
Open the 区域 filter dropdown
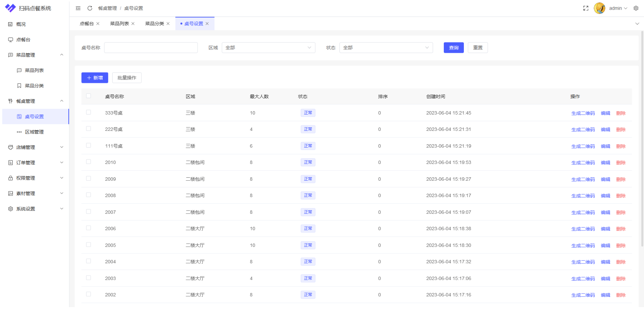269,48
